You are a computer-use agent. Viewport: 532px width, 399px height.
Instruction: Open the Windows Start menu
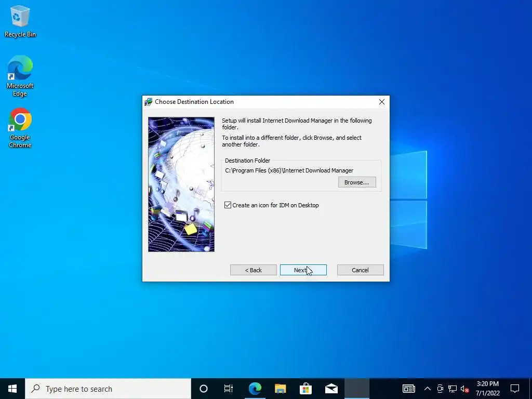12,389
